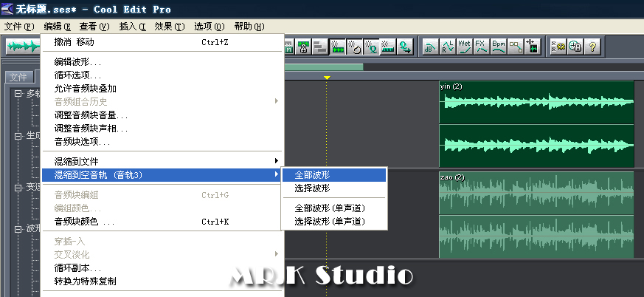Choose 转换为特殊复制 menu entry
This screenshot has height=297, width=644.
[162, 281]
